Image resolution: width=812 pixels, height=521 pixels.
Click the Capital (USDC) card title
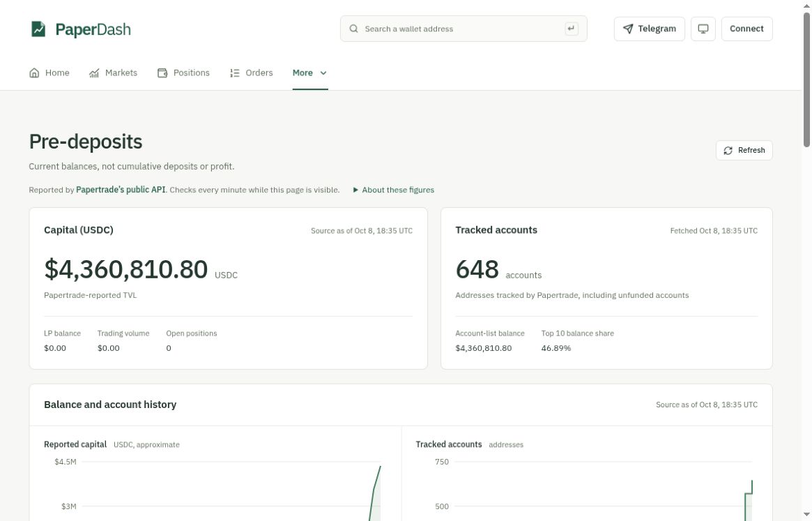79,230
